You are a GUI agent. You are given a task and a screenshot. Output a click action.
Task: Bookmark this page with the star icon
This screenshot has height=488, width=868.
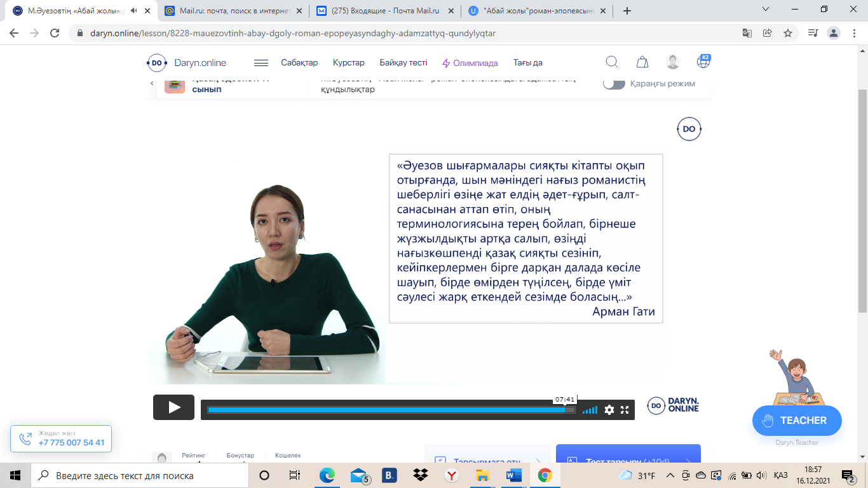(788, 33)
